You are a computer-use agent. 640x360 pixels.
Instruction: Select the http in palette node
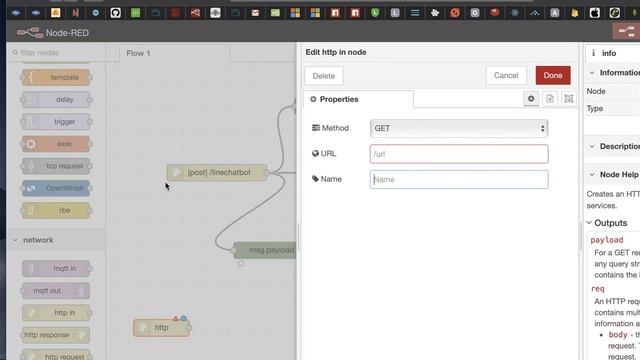click(x=56, y=313)
